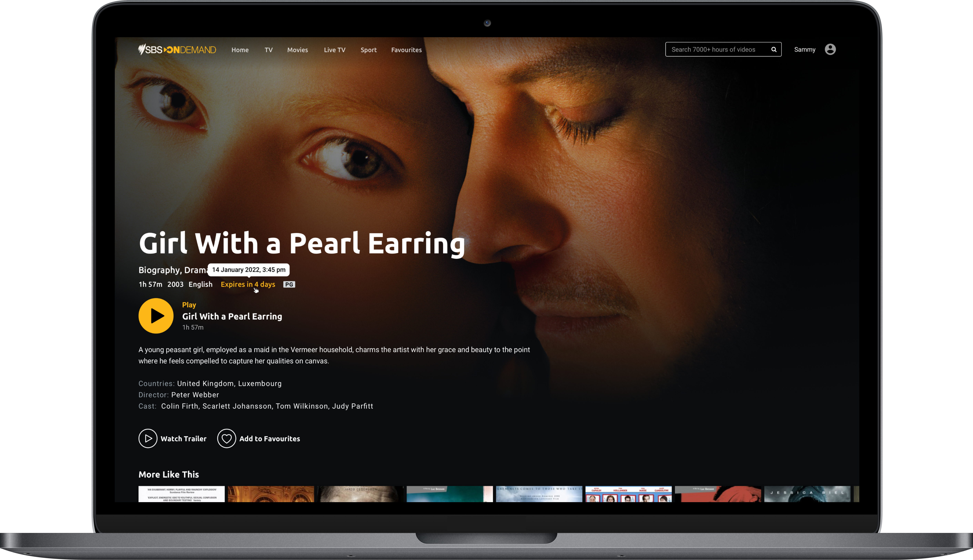Click the large yellow Play button

coord(156,316)
